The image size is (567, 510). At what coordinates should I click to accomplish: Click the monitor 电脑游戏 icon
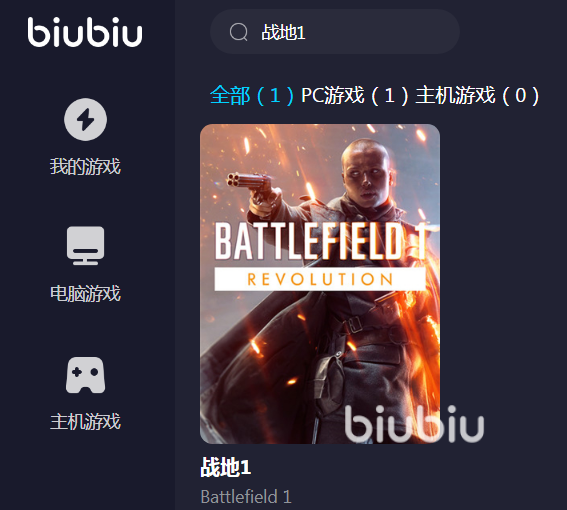point(85,246)
